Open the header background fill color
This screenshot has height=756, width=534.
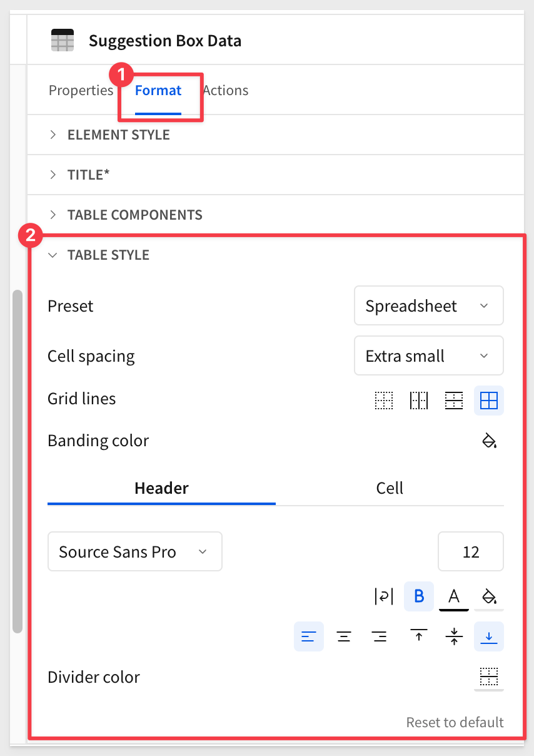pos(489,596)
